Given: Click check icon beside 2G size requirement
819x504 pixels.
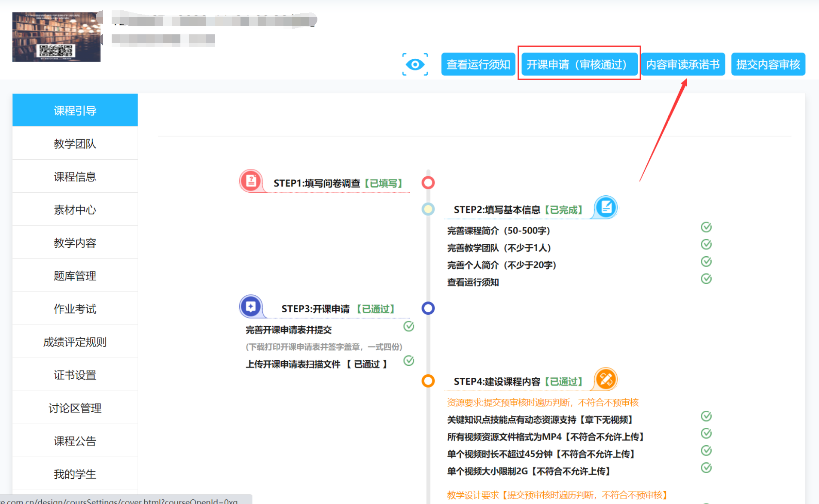Looking at the screenshot, I should tap(706, 468).
